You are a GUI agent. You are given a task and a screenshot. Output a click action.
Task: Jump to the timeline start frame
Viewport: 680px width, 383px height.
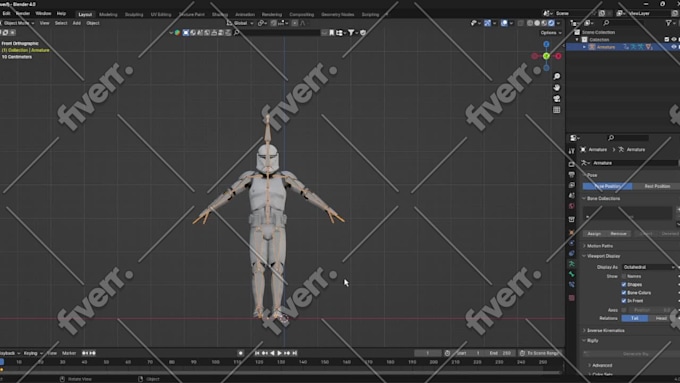point(257,353)
